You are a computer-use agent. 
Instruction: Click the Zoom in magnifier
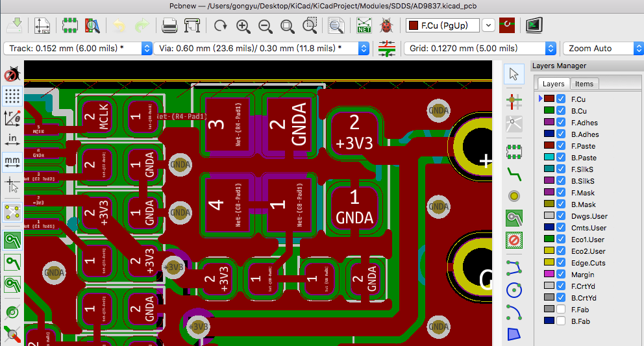243,25
